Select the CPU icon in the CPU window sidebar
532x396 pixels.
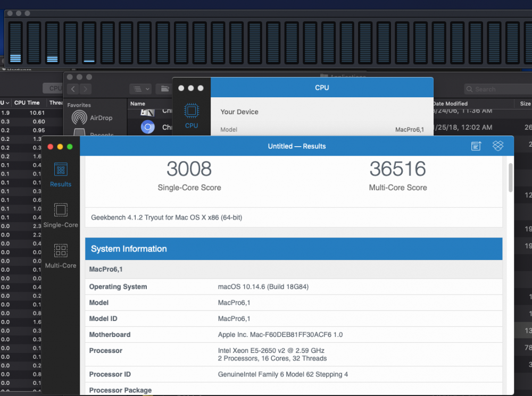point(192,116)
